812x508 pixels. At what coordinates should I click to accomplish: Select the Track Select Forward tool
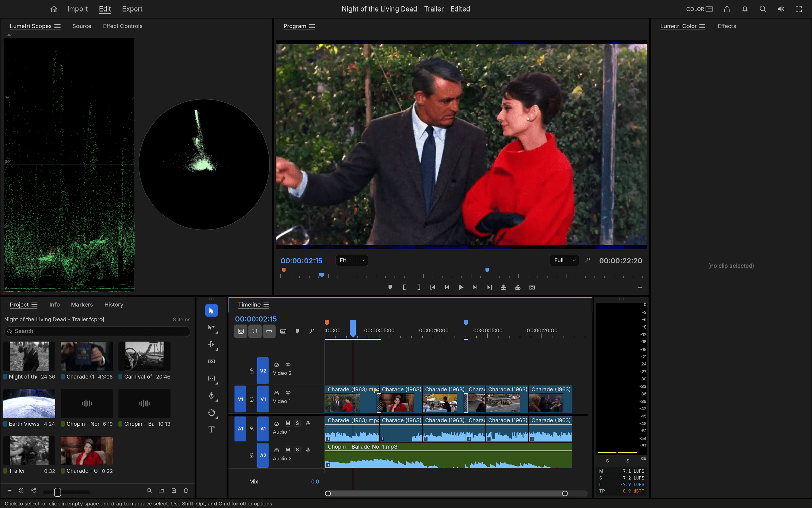pos(211,327)
